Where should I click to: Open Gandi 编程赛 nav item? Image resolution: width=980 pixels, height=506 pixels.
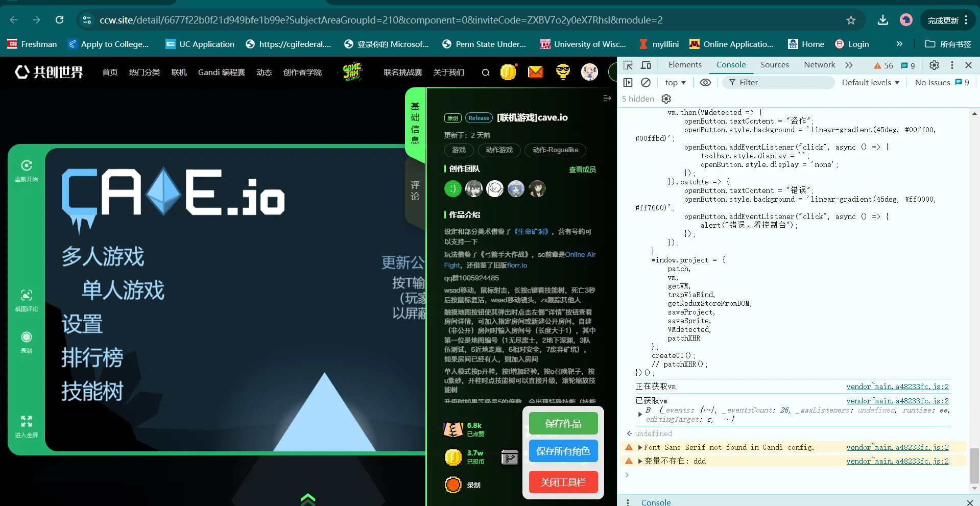coord(221,73)
